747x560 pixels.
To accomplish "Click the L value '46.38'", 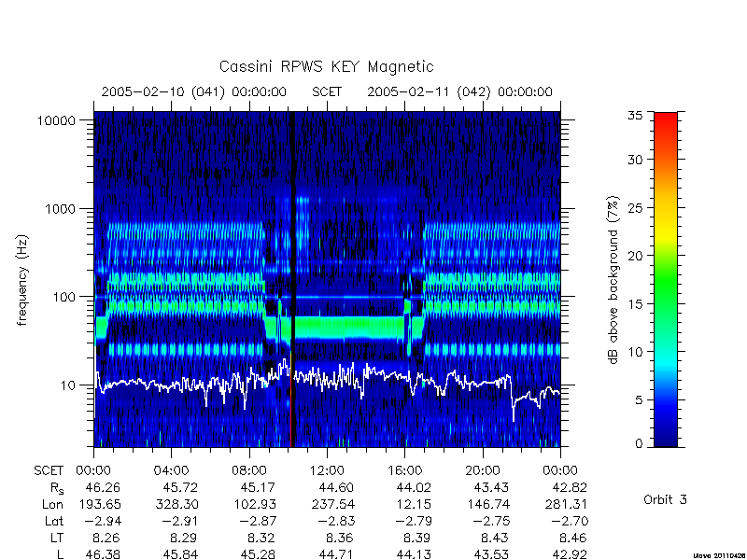I will coord(103,554).
